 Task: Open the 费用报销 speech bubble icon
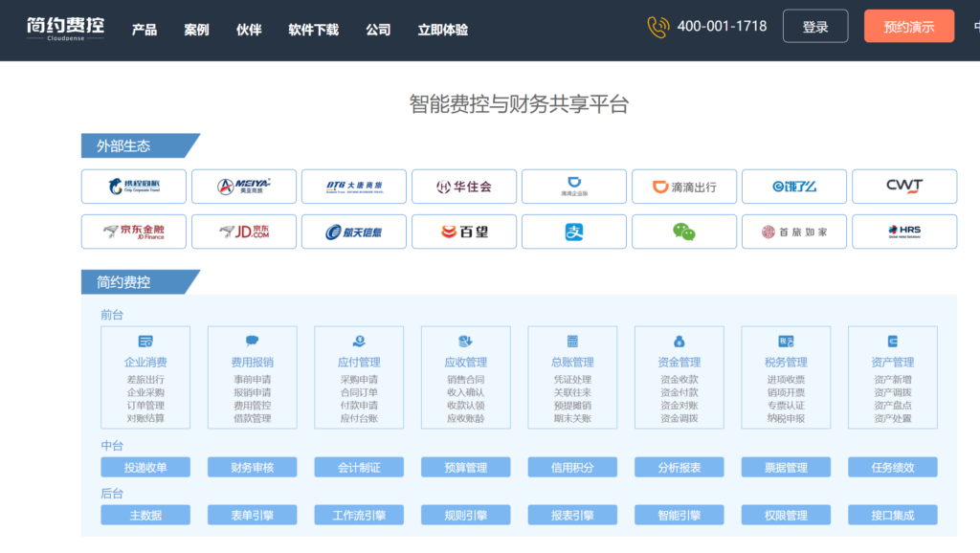[x=252, y=340]
